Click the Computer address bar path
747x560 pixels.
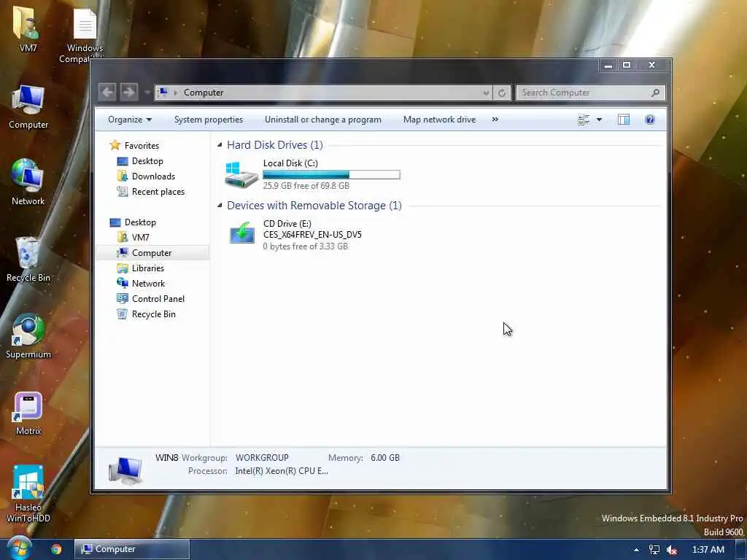pos(204,93)
